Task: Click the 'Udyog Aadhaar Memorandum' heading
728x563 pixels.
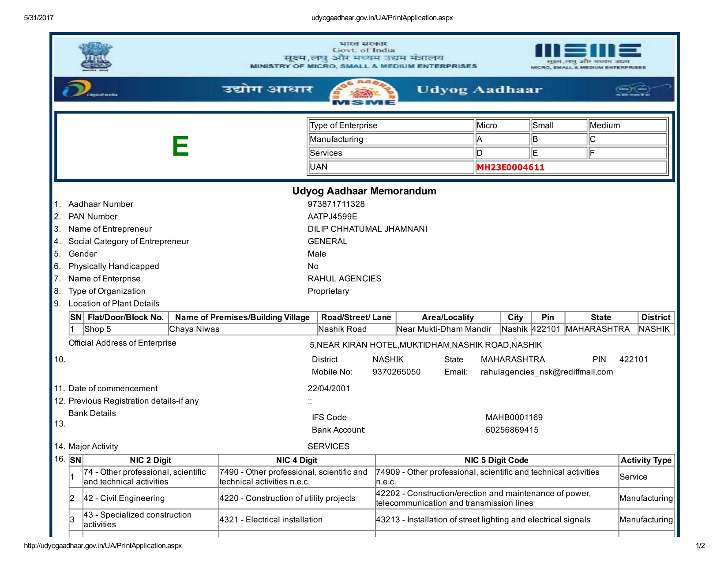Action: pos(364,191)
